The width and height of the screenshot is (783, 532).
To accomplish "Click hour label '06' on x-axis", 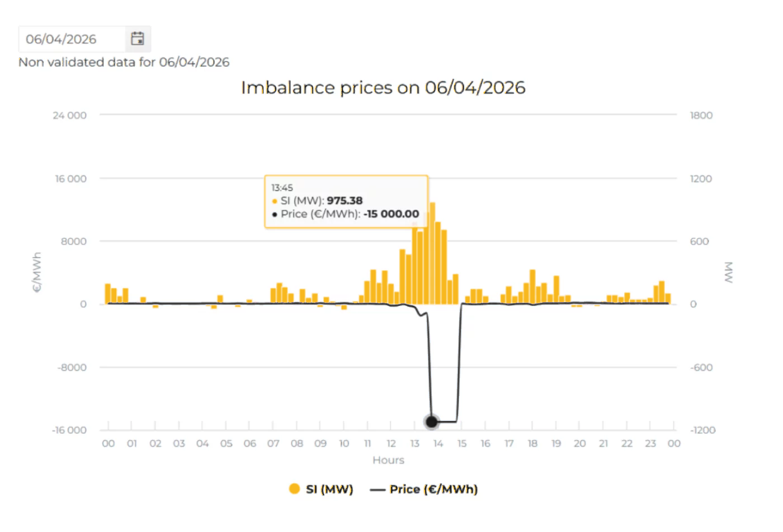I will click(x=249, y=444).
